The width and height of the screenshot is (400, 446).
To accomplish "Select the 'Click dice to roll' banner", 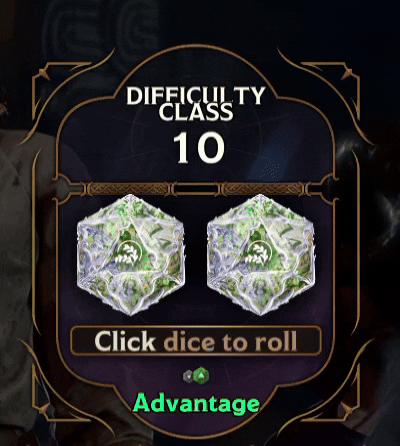I will 196,341.
